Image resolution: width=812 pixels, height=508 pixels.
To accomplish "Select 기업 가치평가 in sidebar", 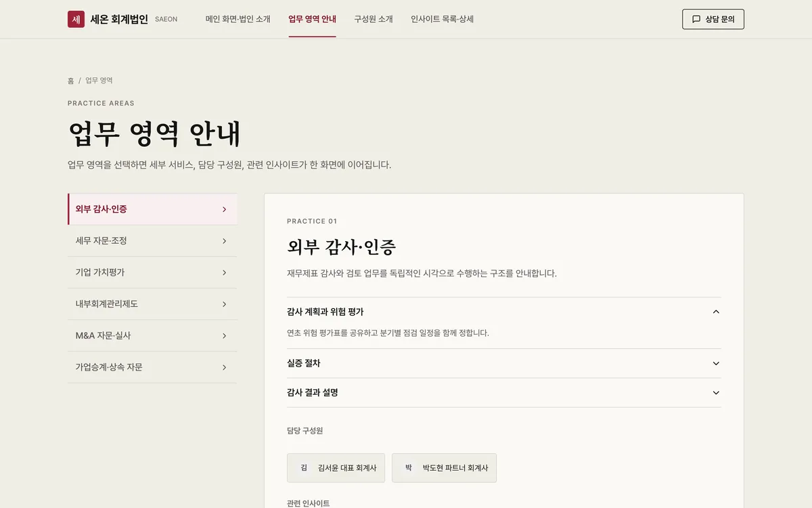I will (152, 272).
